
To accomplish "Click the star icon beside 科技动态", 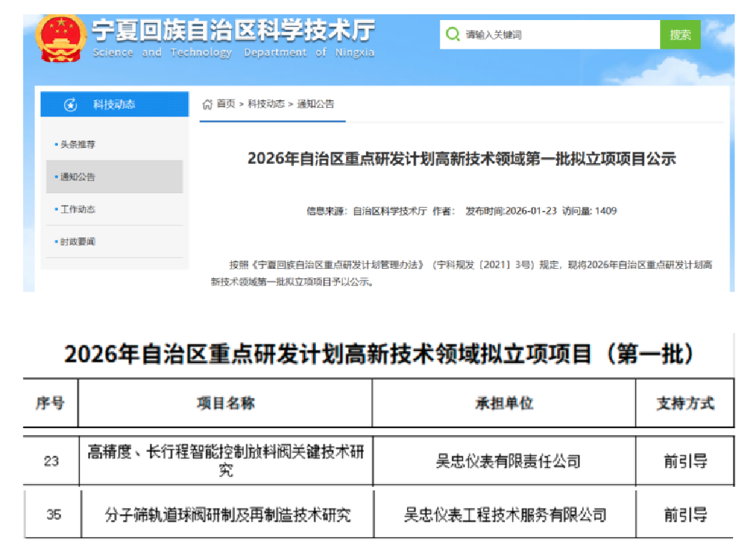I will [x=71, y=104].
